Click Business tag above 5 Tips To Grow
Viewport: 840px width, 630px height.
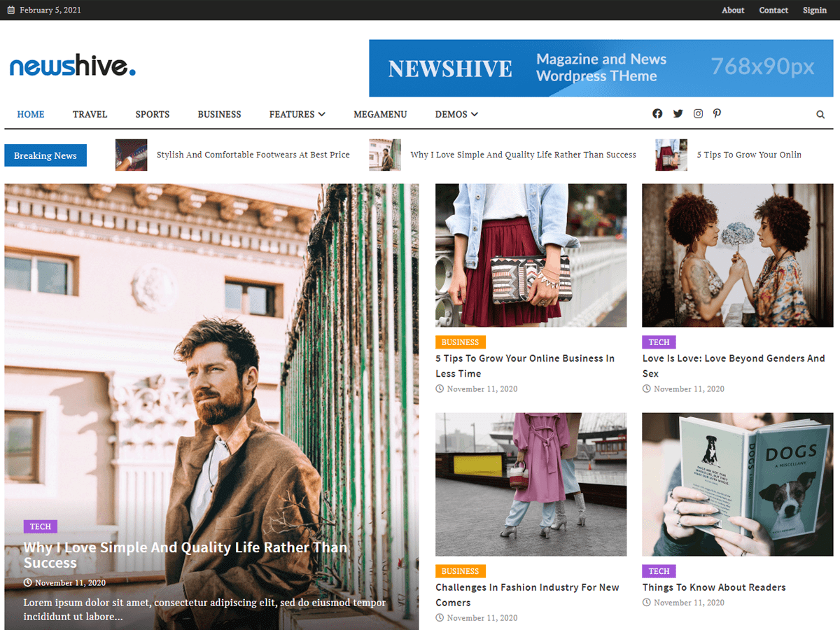pyautogui.click(x=461, y=342)
